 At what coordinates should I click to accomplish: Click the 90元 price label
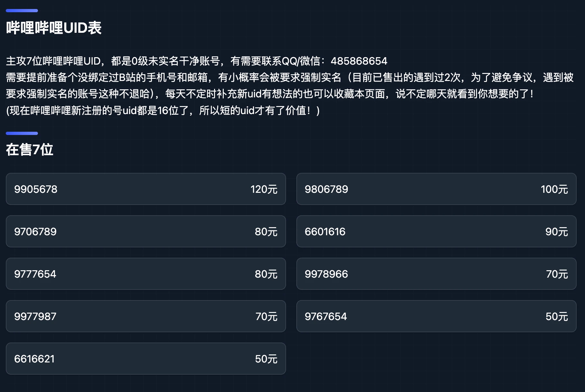(x=556, y=232)
